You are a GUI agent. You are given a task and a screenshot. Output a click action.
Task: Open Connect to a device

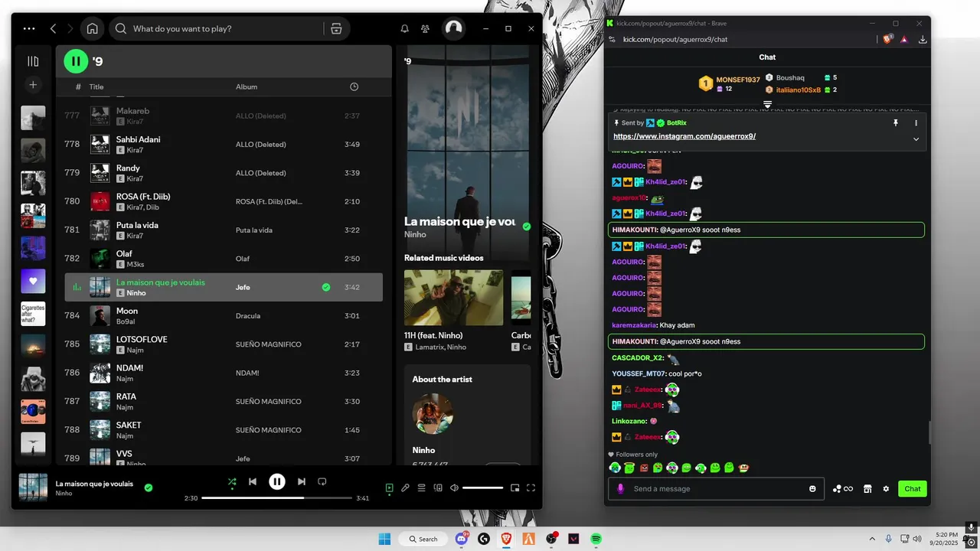[438, 487]
